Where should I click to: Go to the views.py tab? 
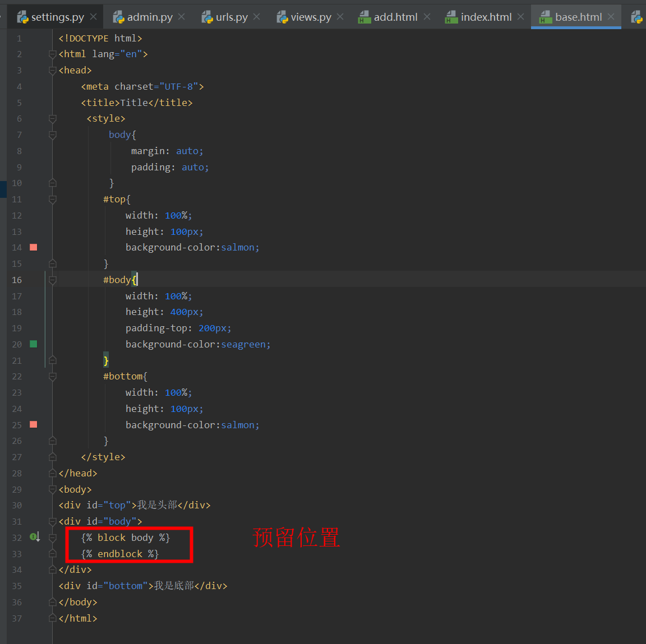point(311,17)
